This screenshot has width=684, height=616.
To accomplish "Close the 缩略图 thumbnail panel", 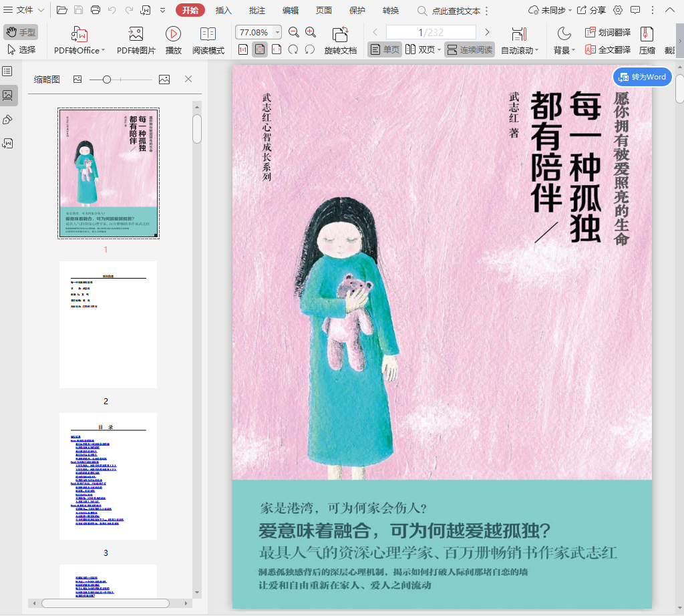I will pos(188,79).
